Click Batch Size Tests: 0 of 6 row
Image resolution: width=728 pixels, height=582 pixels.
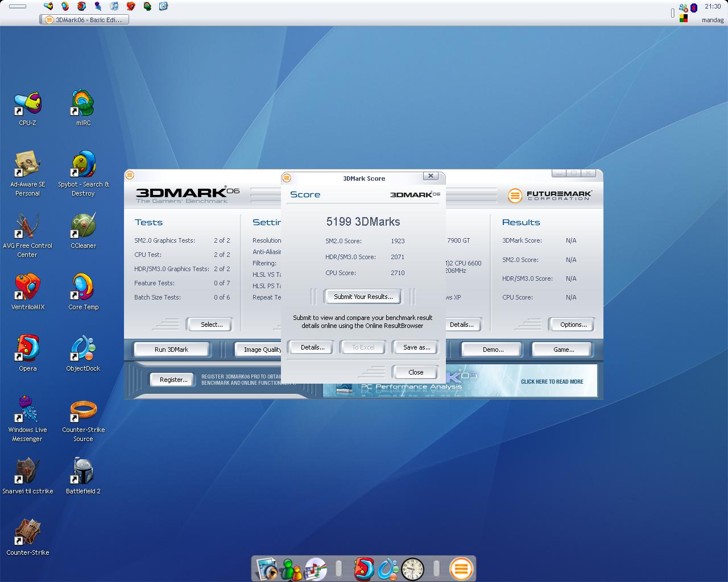point(182,297)
